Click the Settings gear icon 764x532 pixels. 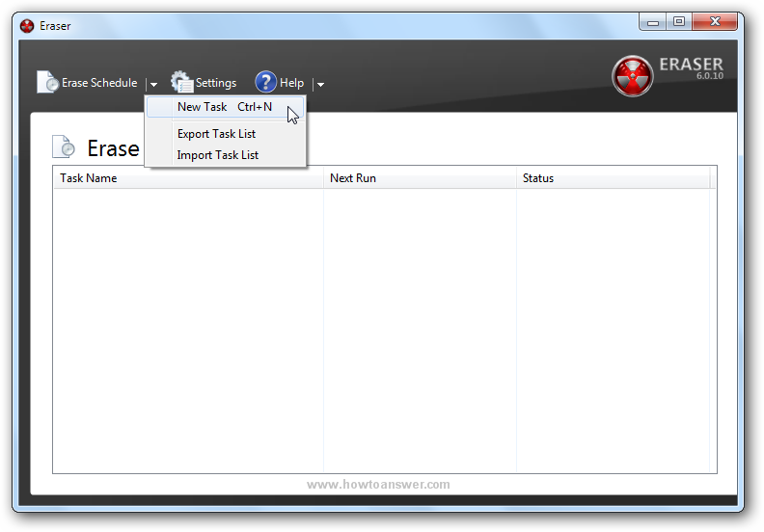point(181,82)
